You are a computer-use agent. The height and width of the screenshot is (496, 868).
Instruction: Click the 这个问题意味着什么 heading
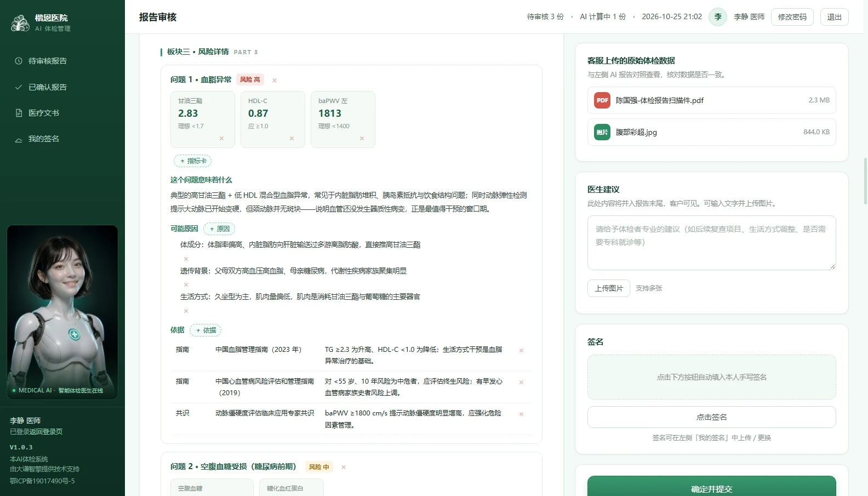click(x=201, y=180)
